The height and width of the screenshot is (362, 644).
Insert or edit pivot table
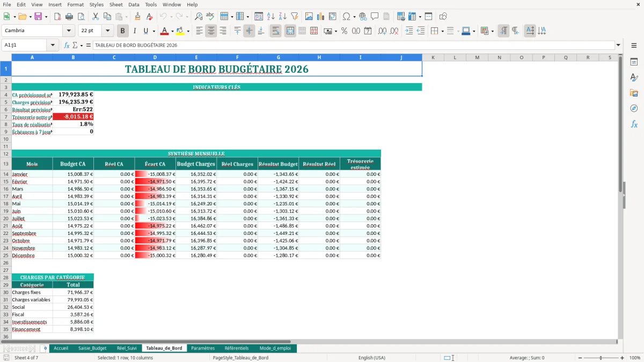pyautogui.click(x=332, y=17)
